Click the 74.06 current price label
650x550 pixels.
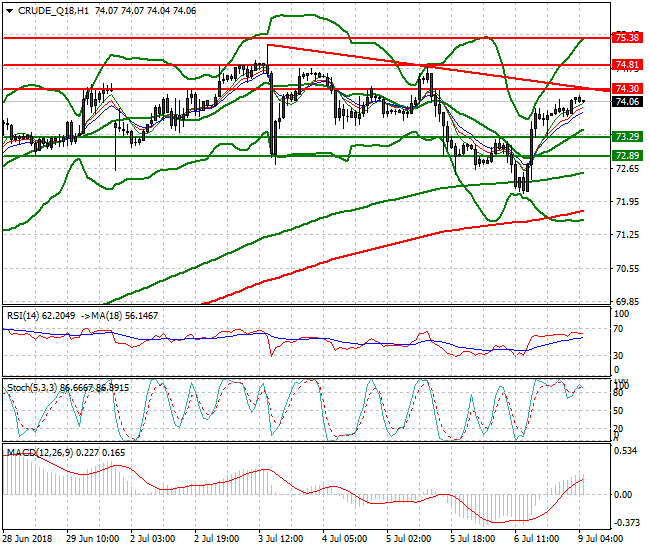tap(627, 102)
